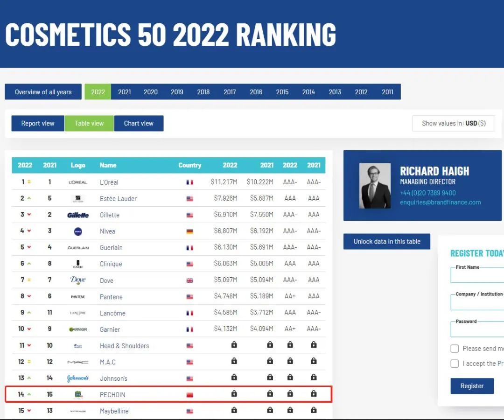Click the China flag in PECHOIN row
Viewport: 504px width, 420px height.
(189, 395)
